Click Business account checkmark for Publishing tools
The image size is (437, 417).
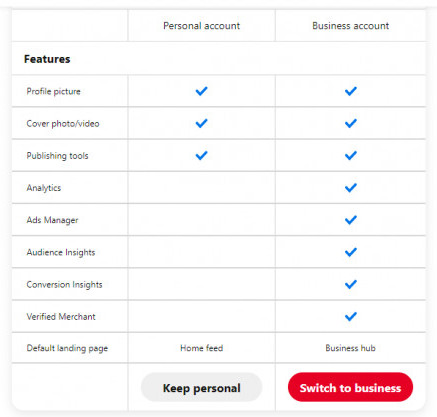(x=351, y=155)
